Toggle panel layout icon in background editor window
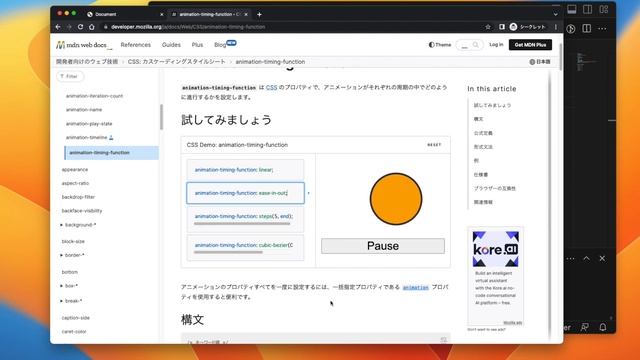Viewport: 640px width, 360px height. click(572, 9)
